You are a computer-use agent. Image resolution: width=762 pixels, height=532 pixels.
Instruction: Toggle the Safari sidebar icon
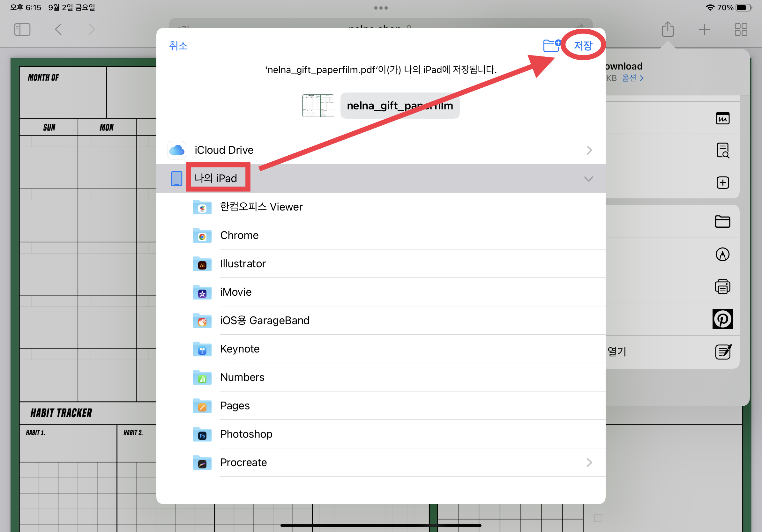22,30
